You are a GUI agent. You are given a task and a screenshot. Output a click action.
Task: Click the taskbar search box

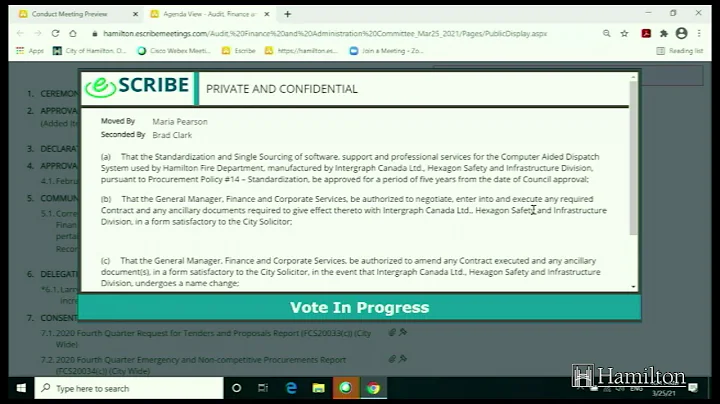tap(129, 388)
